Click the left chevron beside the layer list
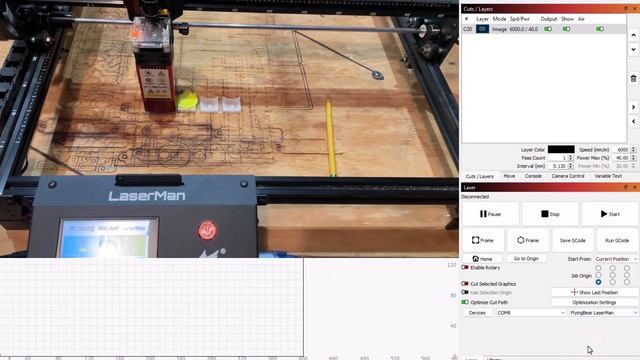This screenshot has width=640, height=360. [633, 121]
